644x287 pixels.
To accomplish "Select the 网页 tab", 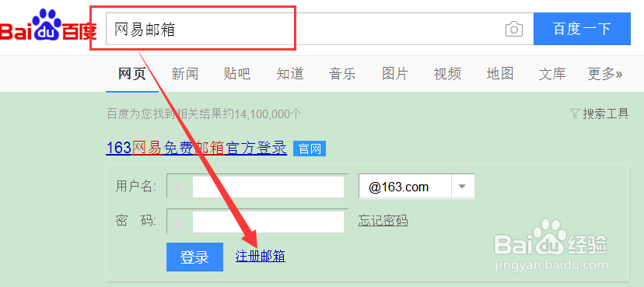I will [x=132, y=74].
